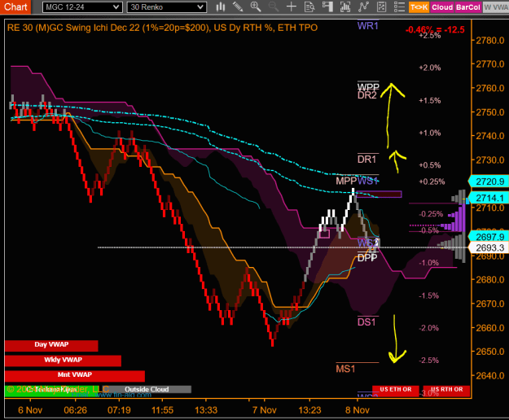509x420 pixels.
Task: Click the 7 Nov date axis label
Action: tap(264, 410)
